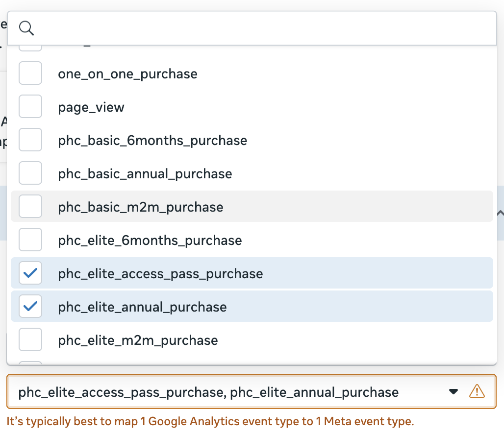Check the phc_elite_6months_purchase checkbox
The width and height of the screenshot is (504, 435).
coord(30,240)
